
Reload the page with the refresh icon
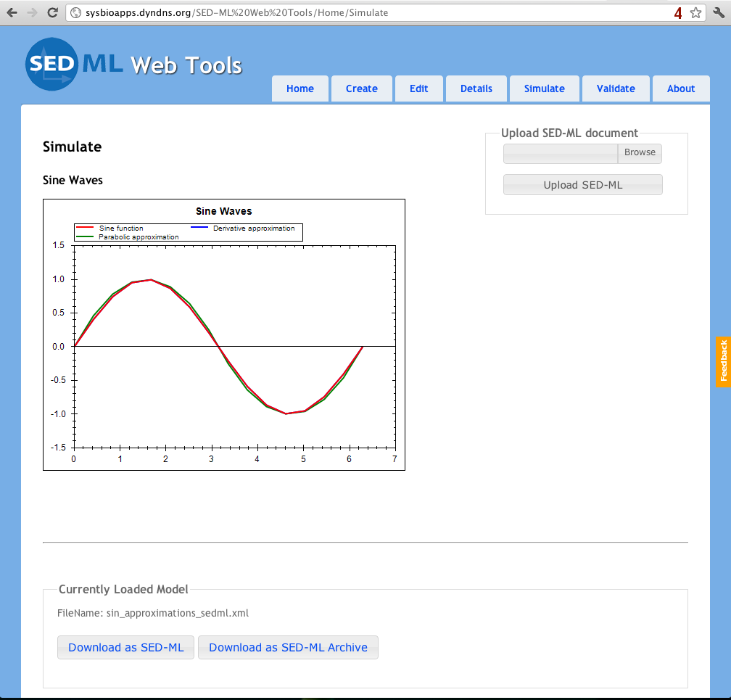pyautogui.click(x=52, y=12)
